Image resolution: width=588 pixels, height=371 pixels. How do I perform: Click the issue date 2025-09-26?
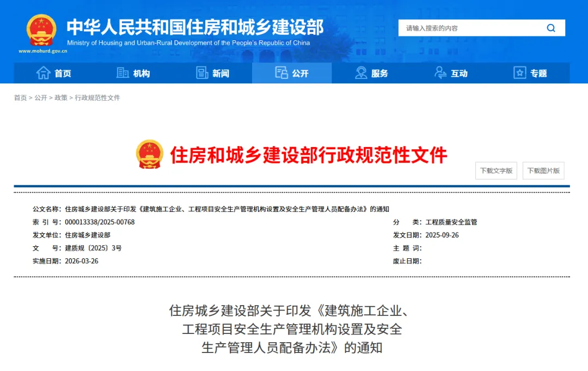[x=442, y=235]
